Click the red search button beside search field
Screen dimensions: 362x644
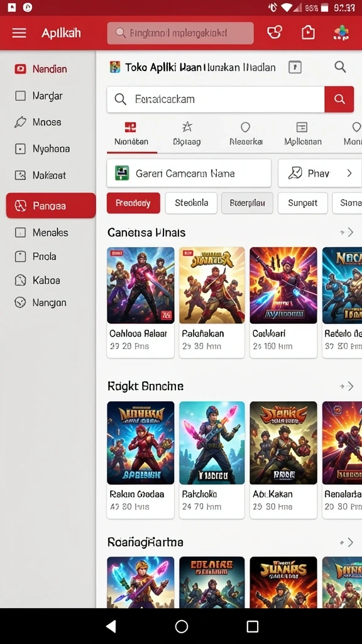[x=339, y=99]
